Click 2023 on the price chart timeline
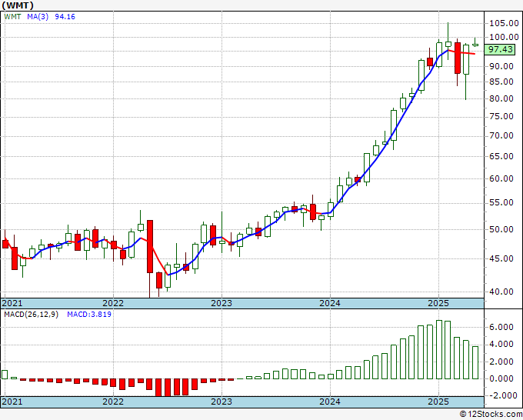 (x=222, y=303)
